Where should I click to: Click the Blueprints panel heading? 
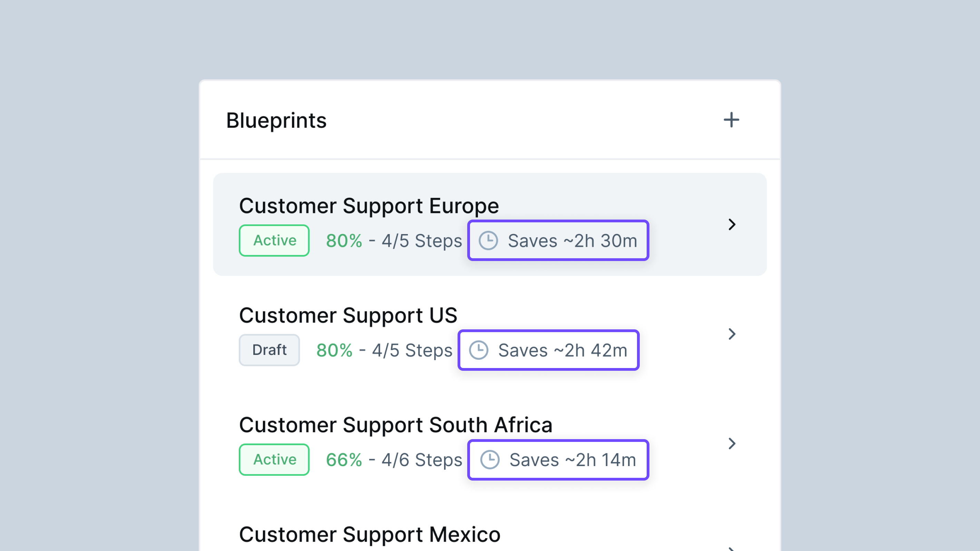pos(277,120)
